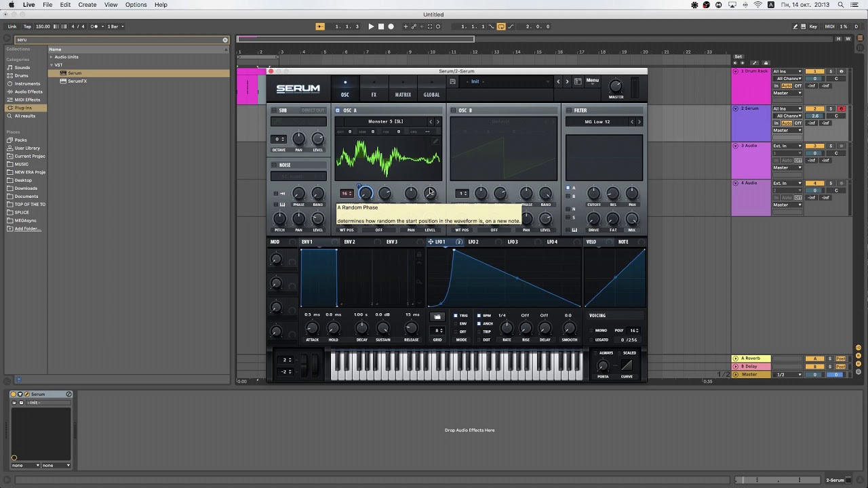This screenshot has width=868, height=488.
Task: Click the envelope ATTACK knob
Action: [312, 329]
